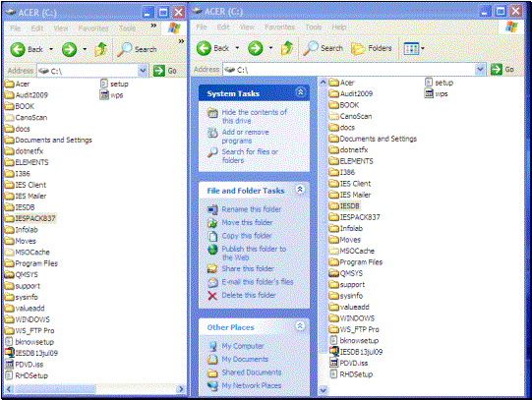Click E-mail this folder's files link
532x400 pixels.
point(258,282)
